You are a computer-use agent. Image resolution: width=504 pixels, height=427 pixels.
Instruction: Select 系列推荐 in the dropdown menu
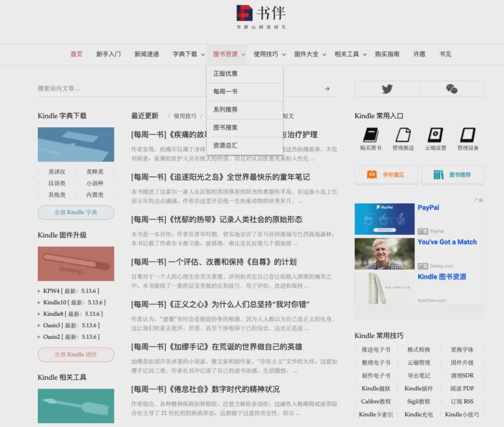(x=245, y=110)
